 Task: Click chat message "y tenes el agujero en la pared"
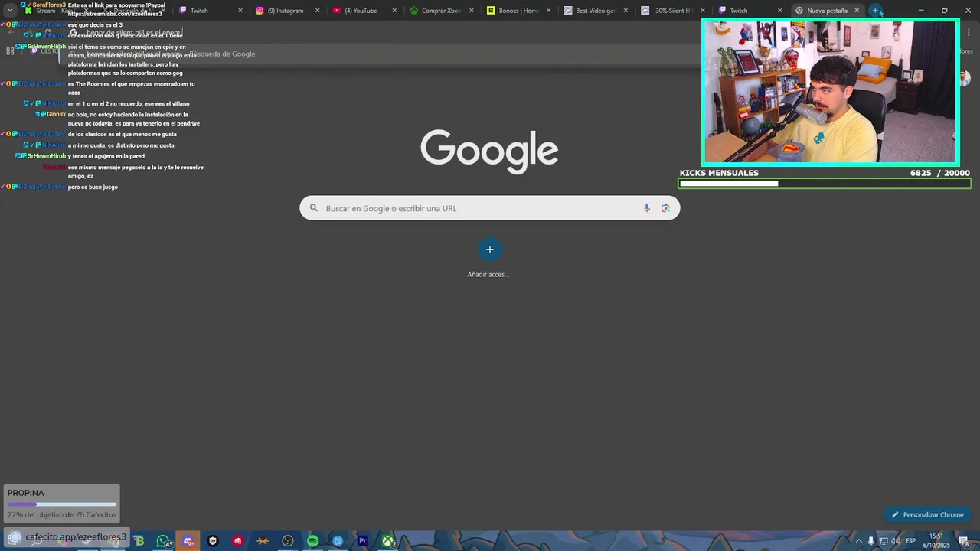(106, 156)
